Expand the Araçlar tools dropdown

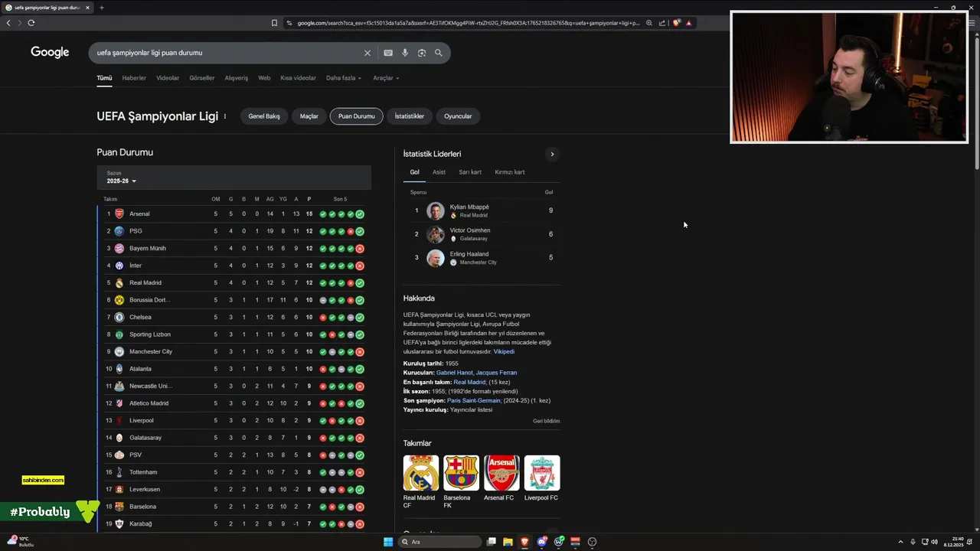tap(386, 78)
